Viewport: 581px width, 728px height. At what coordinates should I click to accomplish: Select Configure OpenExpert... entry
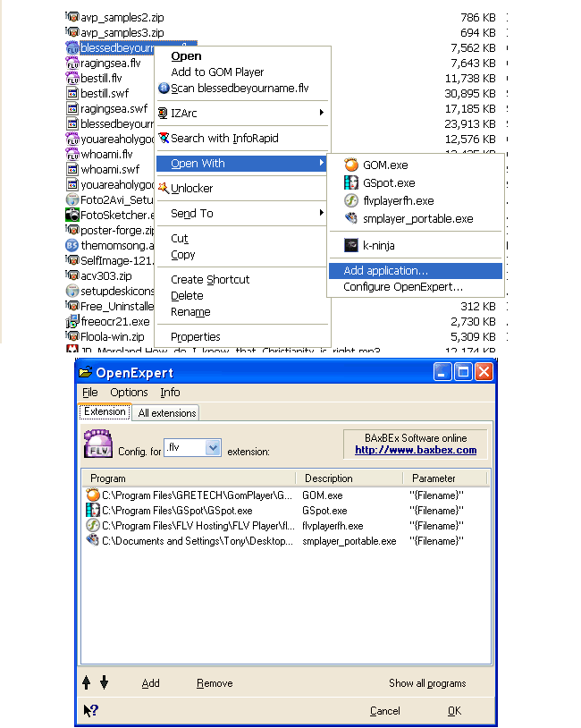pos(403,287)
